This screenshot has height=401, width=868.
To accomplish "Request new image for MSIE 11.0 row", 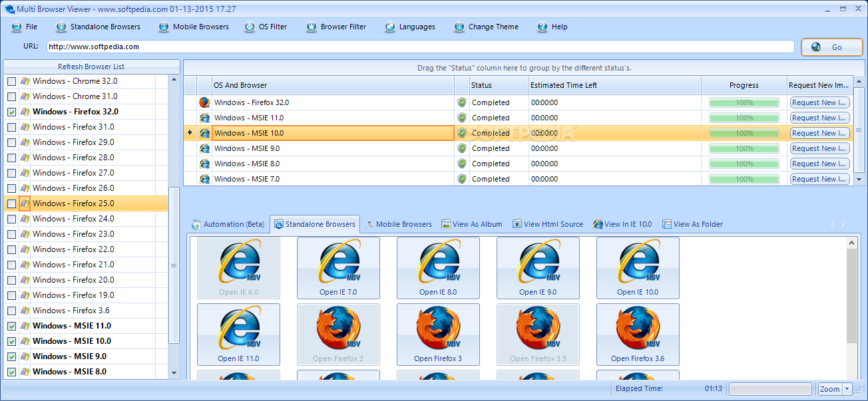I will (x=819, y=118).
